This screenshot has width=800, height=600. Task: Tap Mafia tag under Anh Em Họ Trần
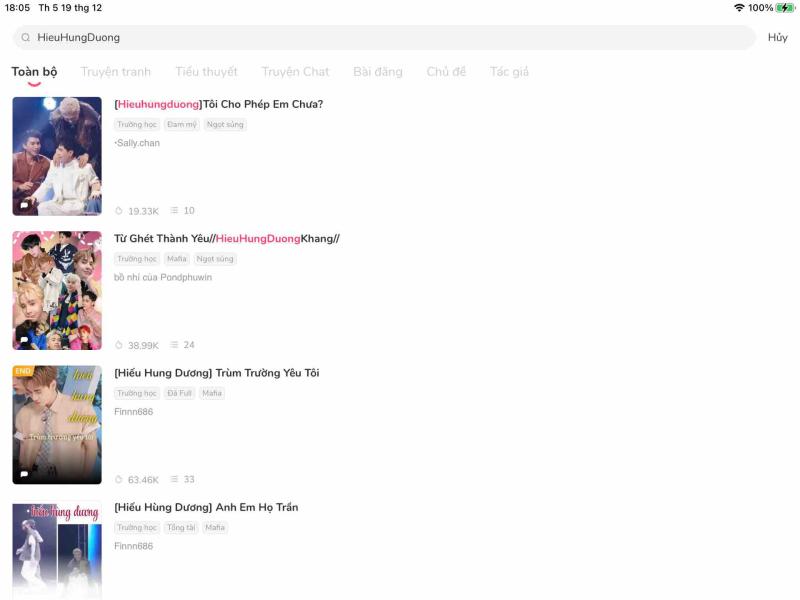(215, 527)
